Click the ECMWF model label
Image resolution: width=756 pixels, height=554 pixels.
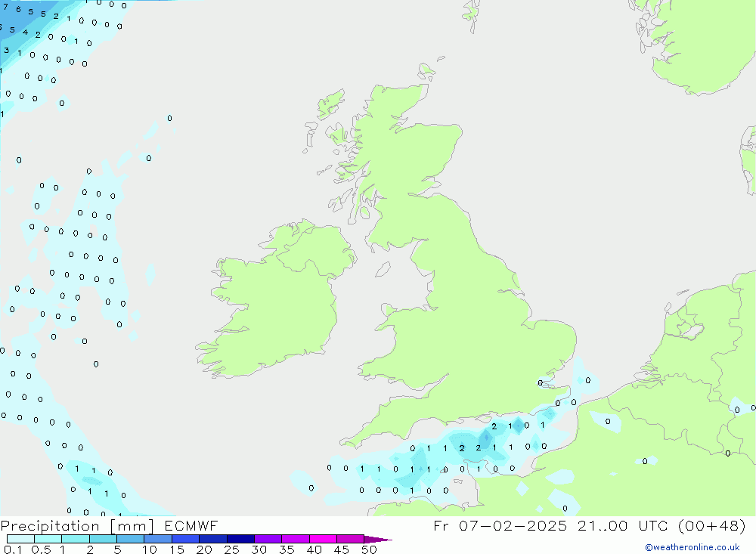(x=191, y=525)
